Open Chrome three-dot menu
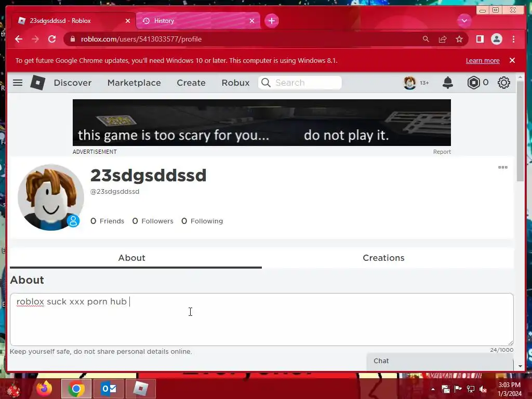Screen dimensions: 532x399 (513, 39)
